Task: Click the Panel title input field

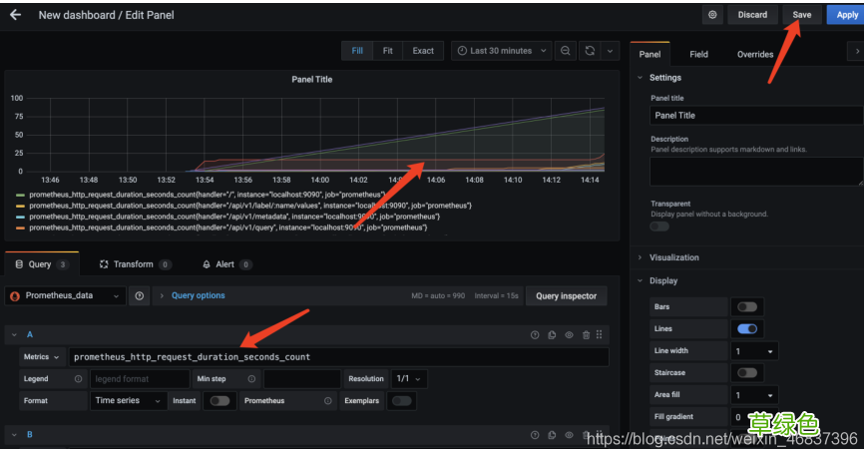Action: tap(756, 116)
